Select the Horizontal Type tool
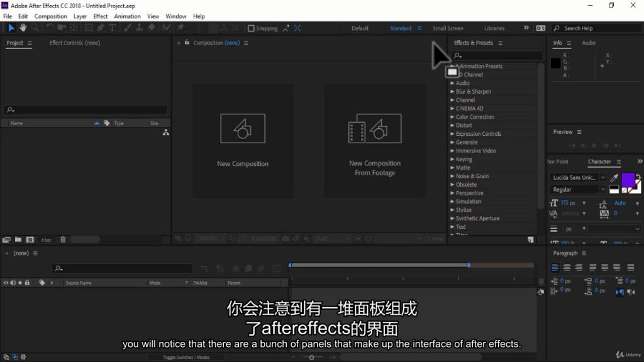This screenshot has width=644, height=362. click(x=112, y=28)
